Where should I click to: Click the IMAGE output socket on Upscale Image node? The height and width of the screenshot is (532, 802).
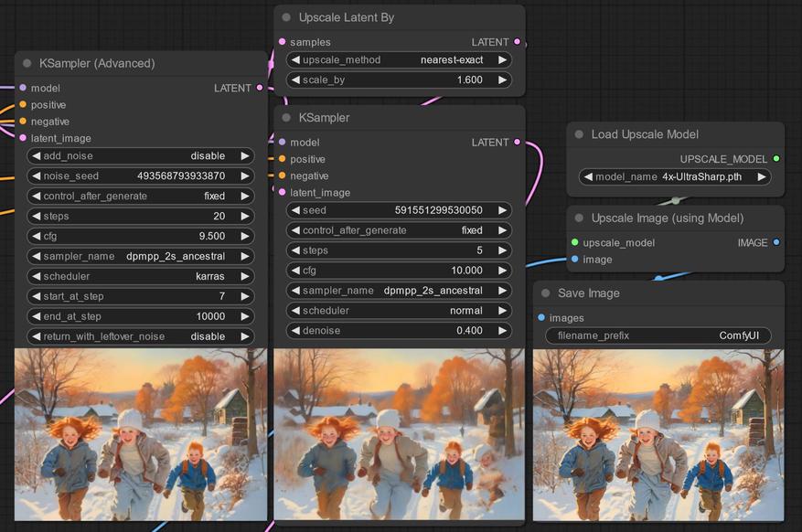click(776, 243)
